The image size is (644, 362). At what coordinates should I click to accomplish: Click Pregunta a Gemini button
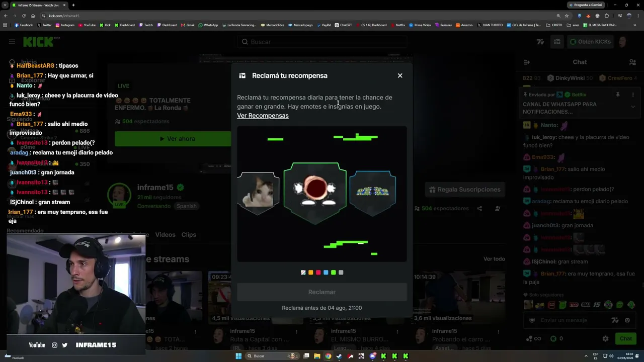586,5
